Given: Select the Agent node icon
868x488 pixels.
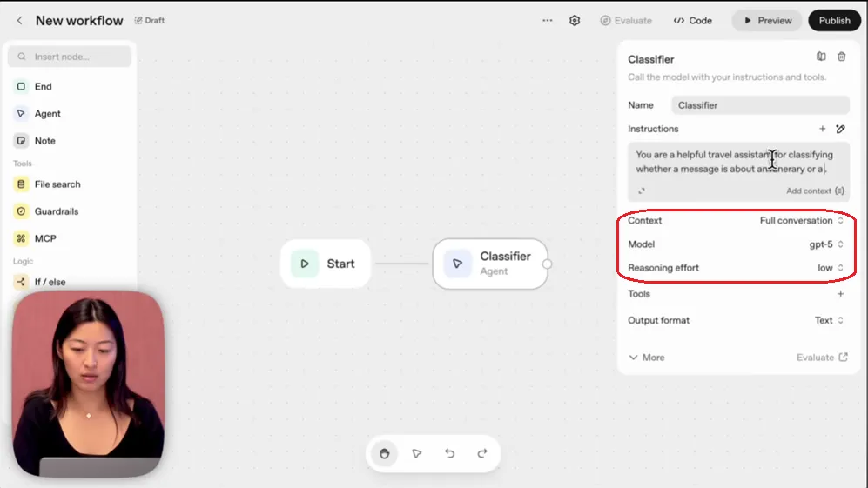Looking at the screenshot, I should pos(21,113).
